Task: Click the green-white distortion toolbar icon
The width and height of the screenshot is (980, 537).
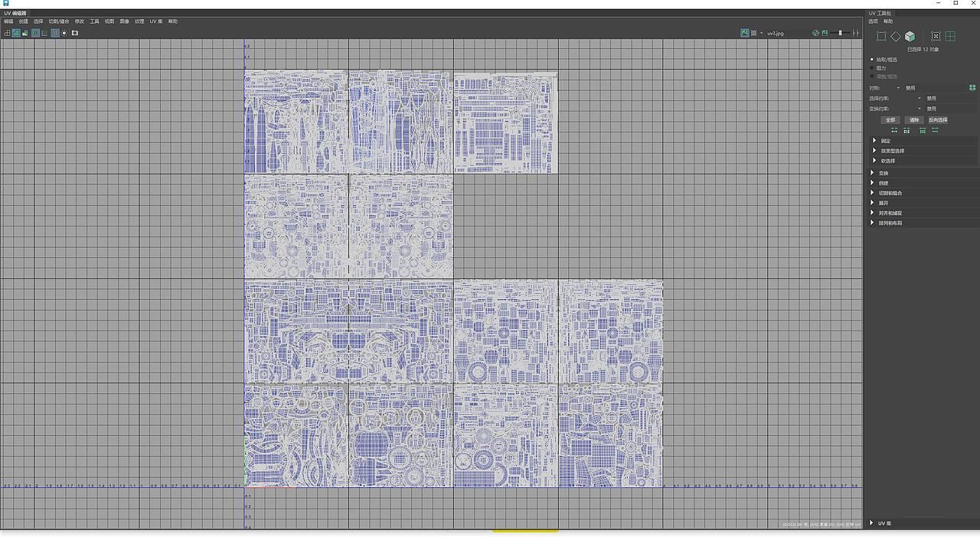Action: [x=25, y=33]
